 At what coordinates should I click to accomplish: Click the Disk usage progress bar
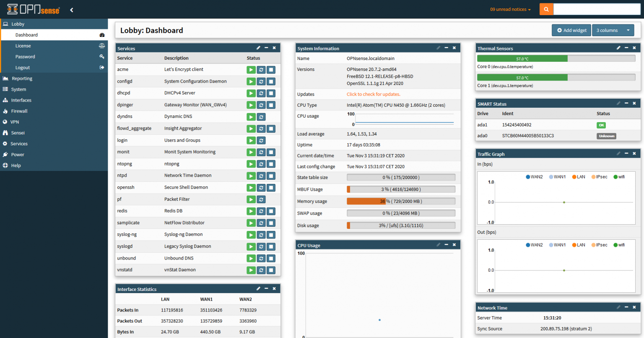[401, 225]
